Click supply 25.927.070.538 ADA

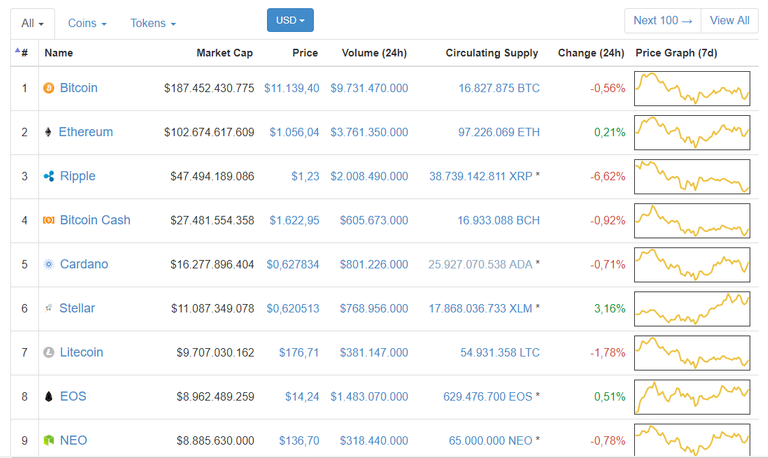[x=480, y=265]
